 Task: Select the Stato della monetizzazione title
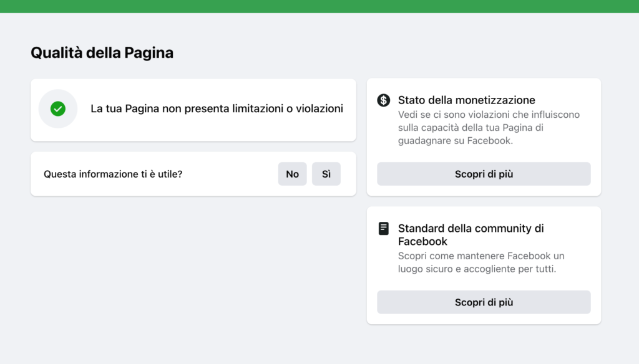(x=466, y=100)
